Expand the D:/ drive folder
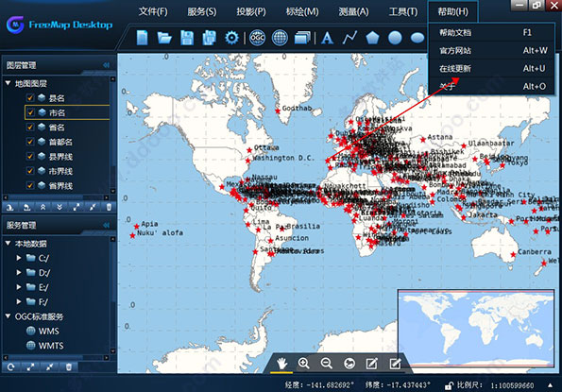Viewport: 562px width, 392px height. 19,272
